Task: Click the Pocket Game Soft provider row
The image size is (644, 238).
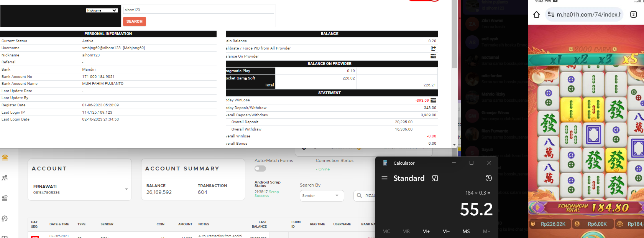Action: point(332,78)
